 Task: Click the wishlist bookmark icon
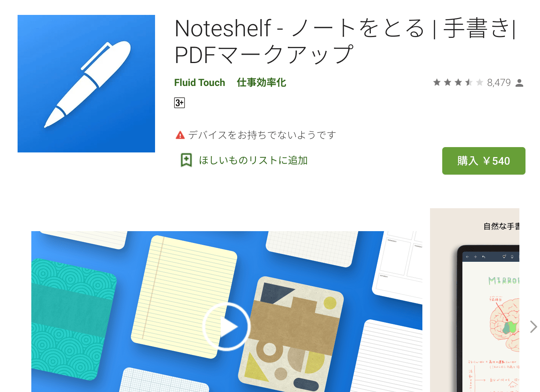186,160
